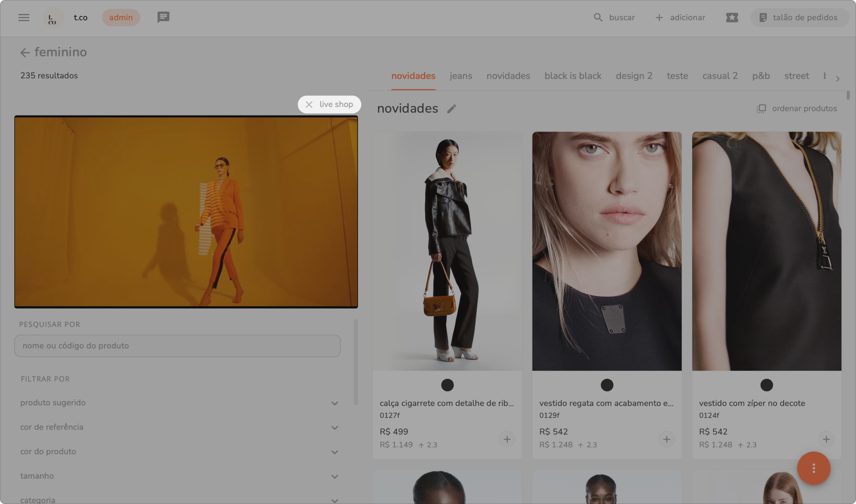The height and width of the screenshot is (504, 856).
Task: Click the search magnifier icon
Action: [598, 17]
